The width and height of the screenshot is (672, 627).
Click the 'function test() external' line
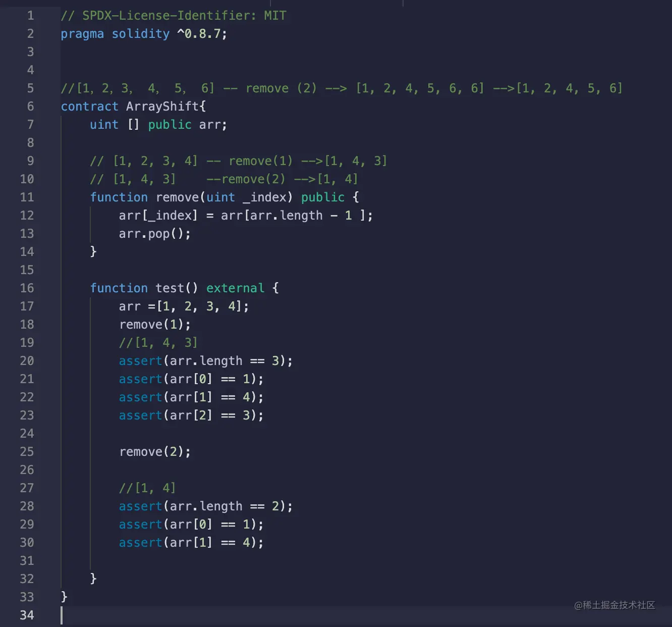(184, 288)
